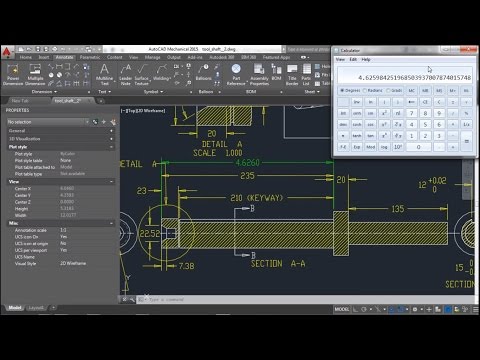Screen dimensions: 480x360
Task: Click the tanh key in Calculator
Action: (357, 136)
